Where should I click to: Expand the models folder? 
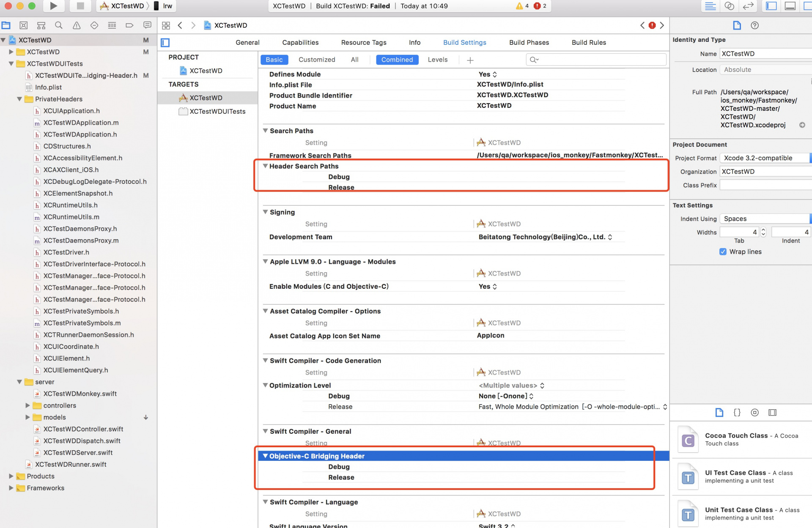coord(27,417)
